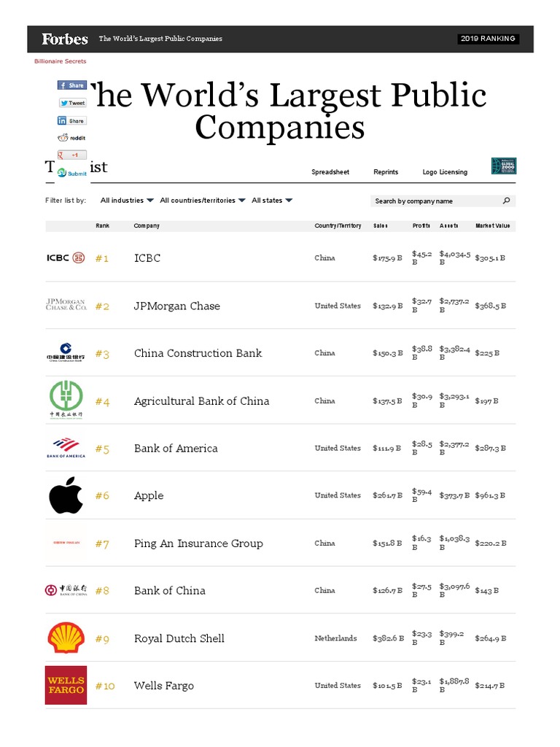The image size is (560, 747).
Task: Click the 2019 Ranking button
Action: click(489, 39)
